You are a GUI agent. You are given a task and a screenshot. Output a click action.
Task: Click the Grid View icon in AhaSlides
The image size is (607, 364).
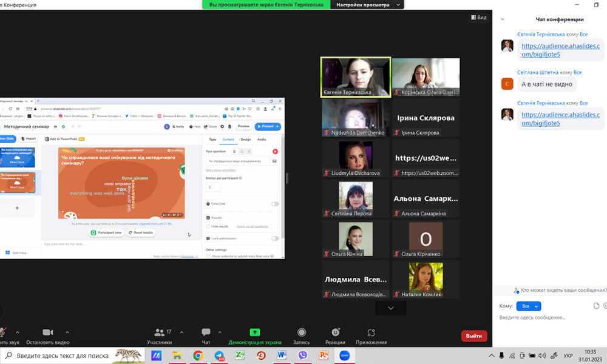coord(8,252)
